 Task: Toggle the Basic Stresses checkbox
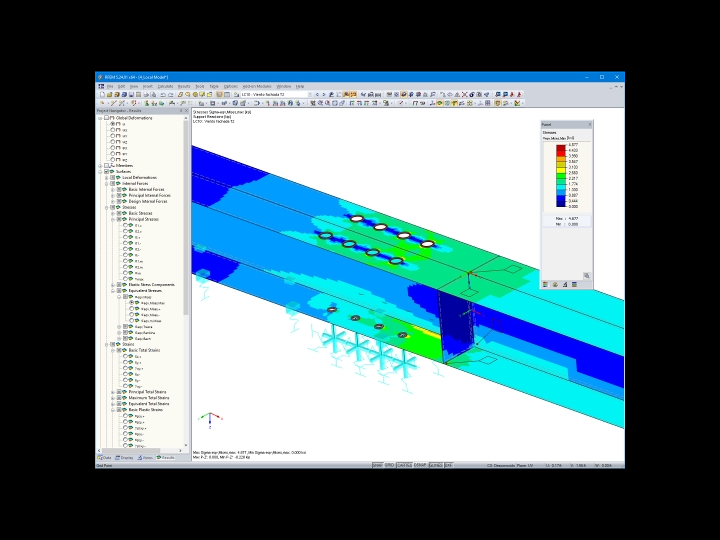tap(119, 214)
